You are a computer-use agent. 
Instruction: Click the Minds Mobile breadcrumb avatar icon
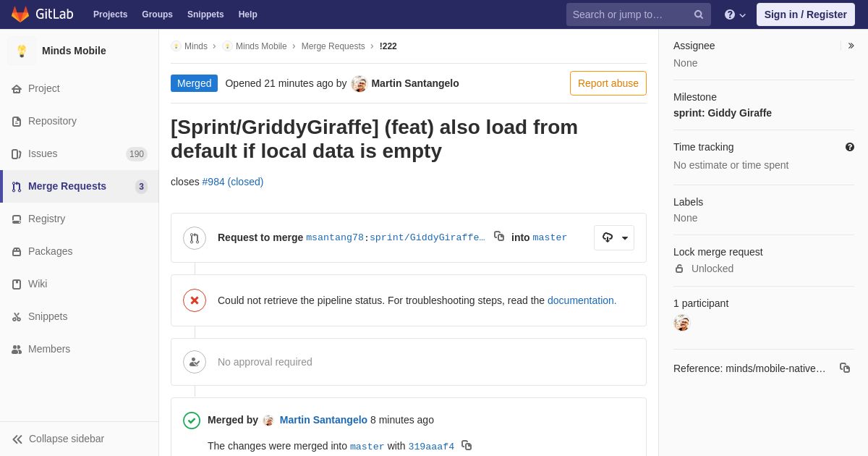[227, 46]
